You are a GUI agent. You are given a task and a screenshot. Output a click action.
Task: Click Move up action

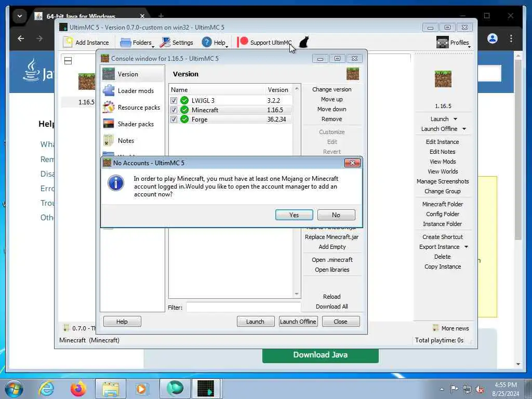point(332,99)
